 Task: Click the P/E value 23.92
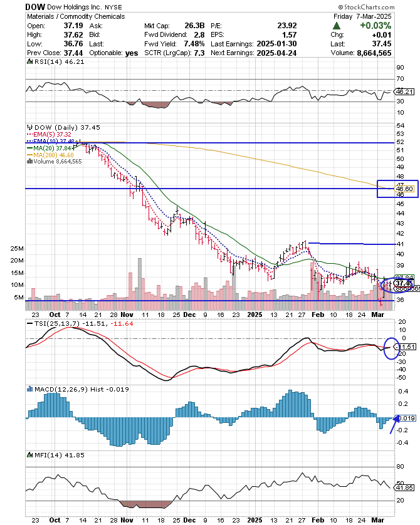(287, 26)
